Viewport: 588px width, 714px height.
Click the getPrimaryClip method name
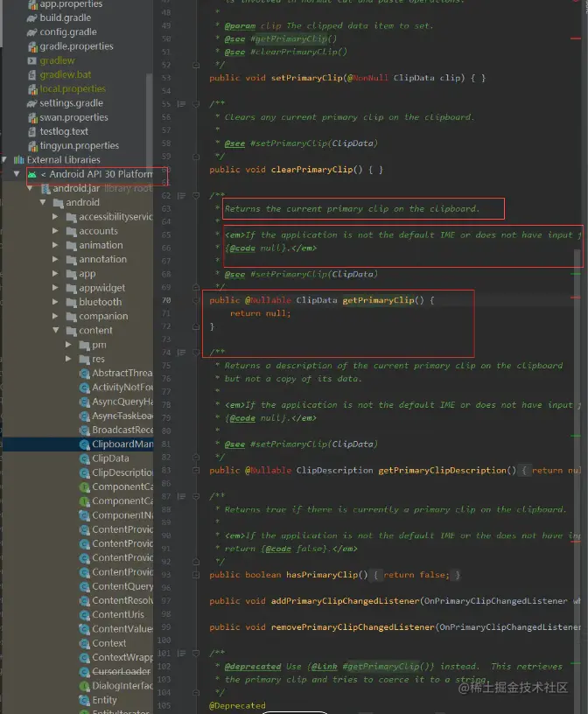379,300
